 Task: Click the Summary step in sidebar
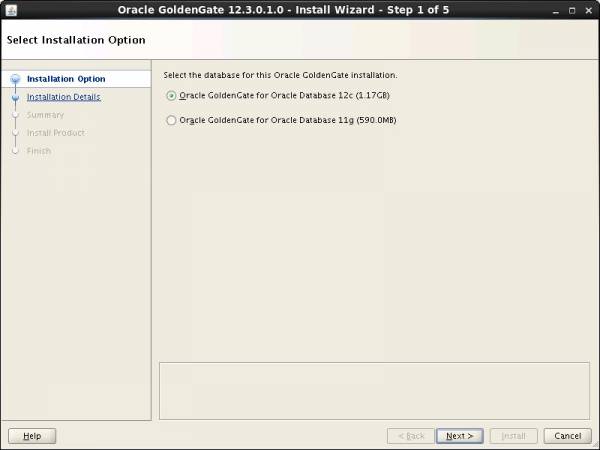pos(45,115)
